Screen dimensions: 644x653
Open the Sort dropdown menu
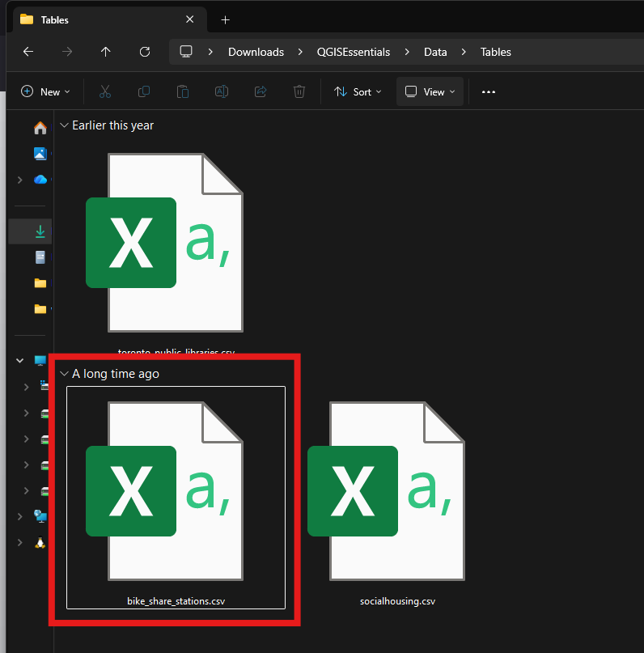coord(358,91)
